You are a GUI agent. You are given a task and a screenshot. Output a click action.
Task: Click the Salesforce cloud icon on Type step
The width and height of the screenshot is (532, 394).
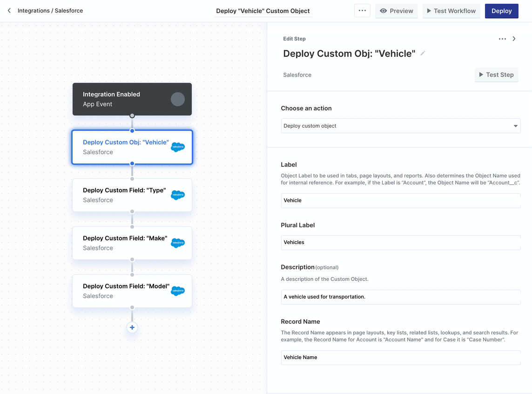178,195
